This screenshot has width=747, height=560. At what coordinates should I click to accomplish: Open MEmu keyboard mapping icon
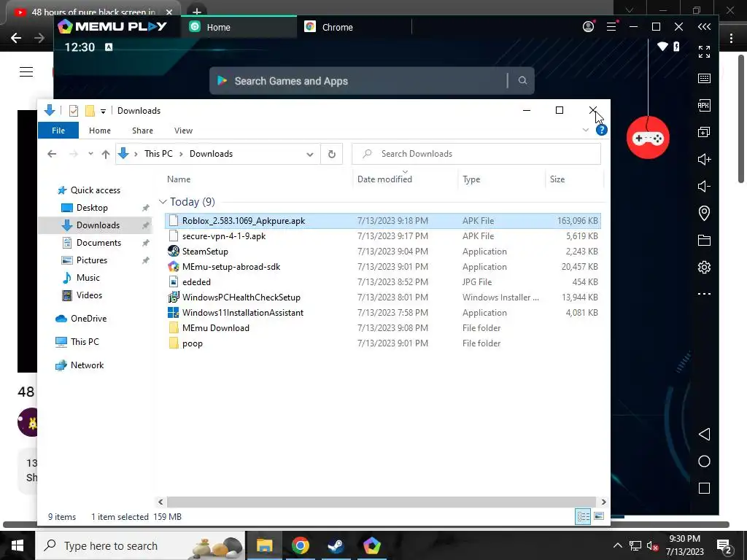point(704,79)
